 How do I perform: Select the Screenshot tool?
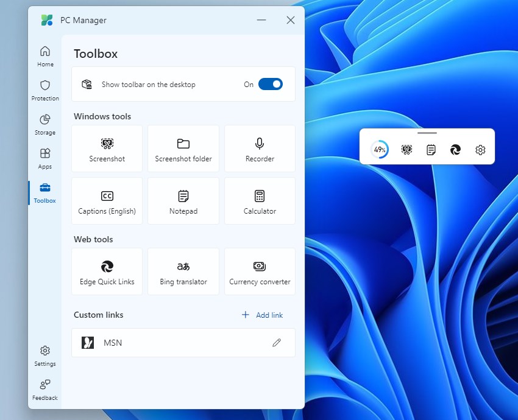tap(107, 149)
